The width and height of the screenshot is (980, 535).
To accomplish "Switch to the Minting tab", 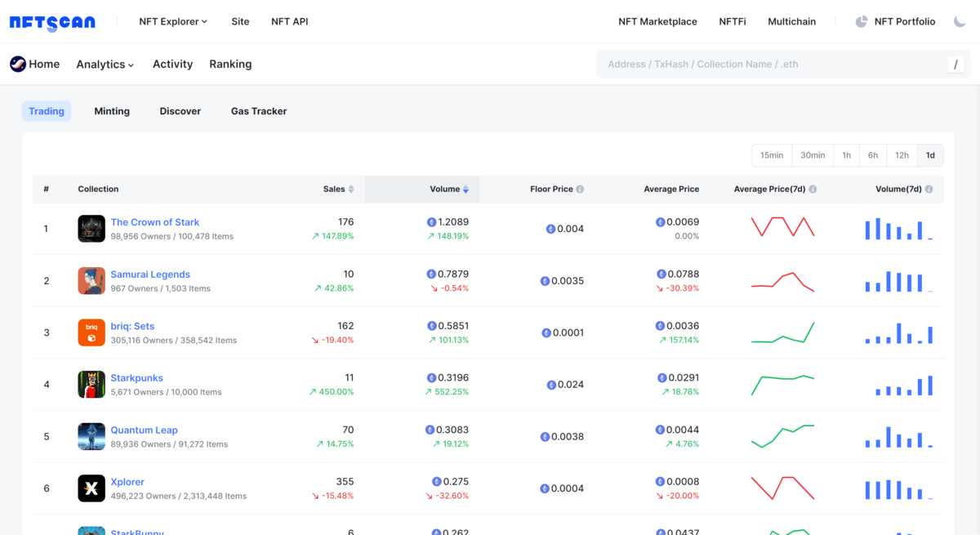I will (112, 111).
